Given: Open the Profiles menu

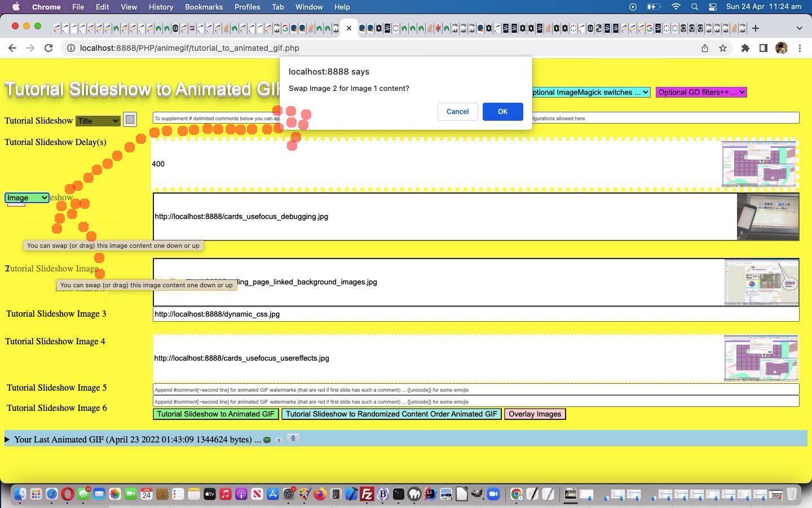Looking at the screenshot, I should point(247,7).
